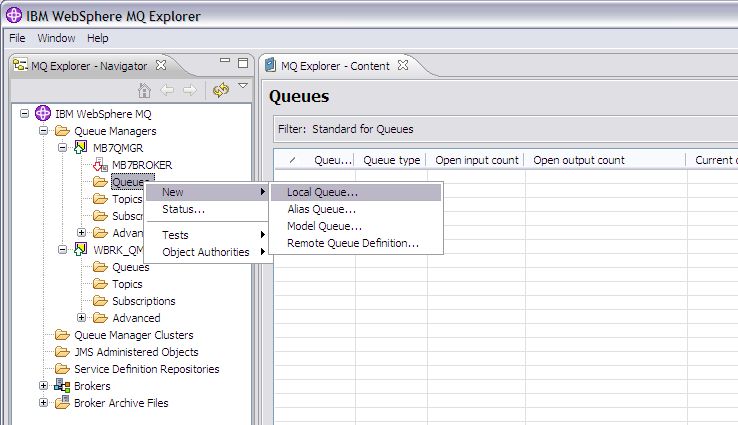738x425 pixels.
Task: Sort by the Open output count column
Action: [x=606, y=160]
